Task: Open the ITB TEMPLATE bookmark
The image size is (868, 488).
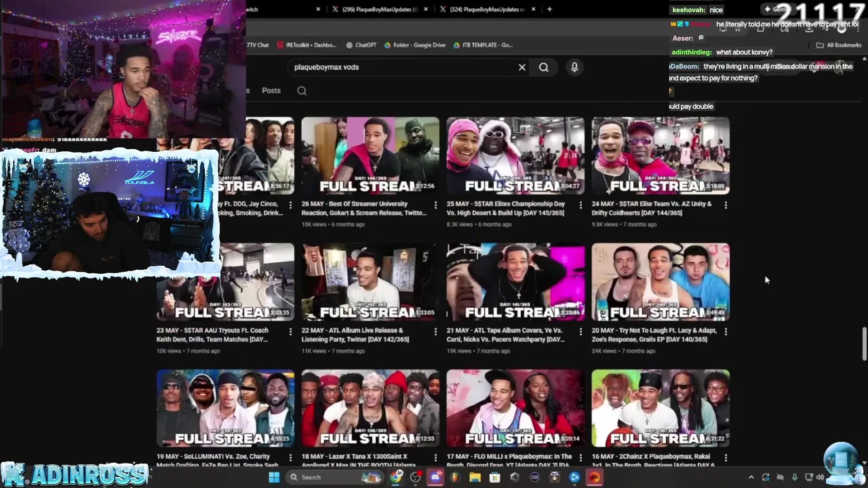Action: click(x=482, y=45)
